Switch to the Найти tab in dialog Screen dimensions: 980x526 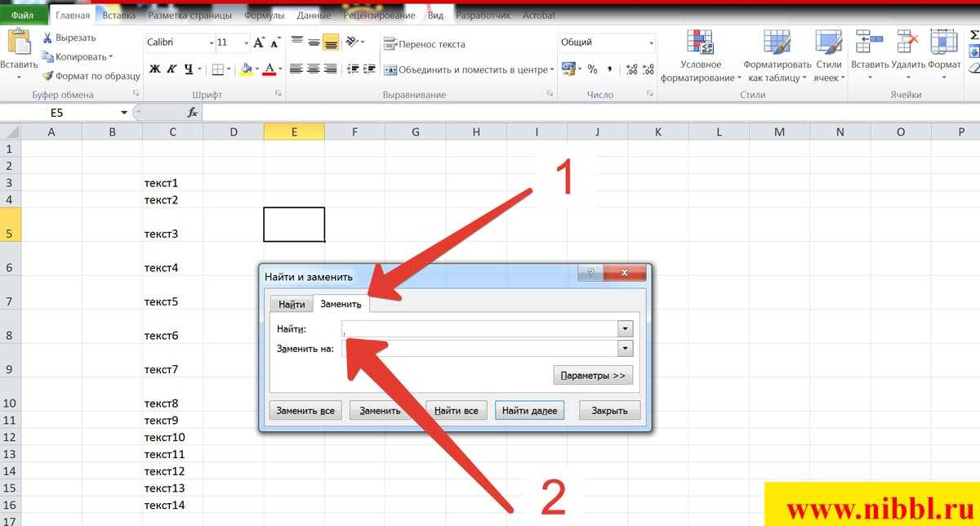[x=292, y=304]
